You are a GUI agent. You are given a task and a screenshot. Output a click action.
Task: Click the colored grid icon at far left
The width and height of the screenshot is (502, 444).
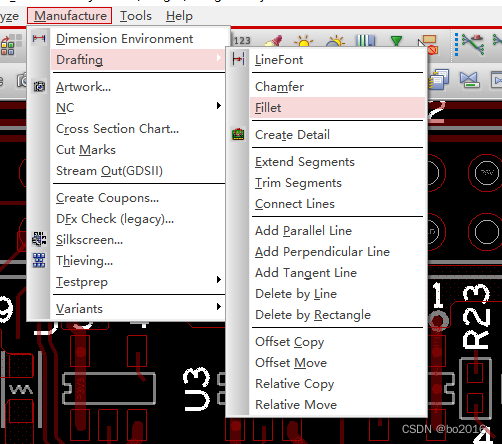(x=10, y=45)
